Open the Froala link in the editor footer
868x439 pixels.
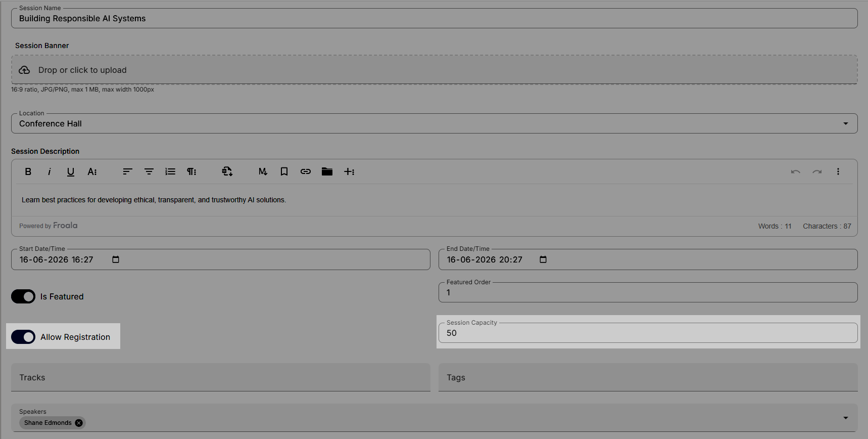[x=65, y=226]
